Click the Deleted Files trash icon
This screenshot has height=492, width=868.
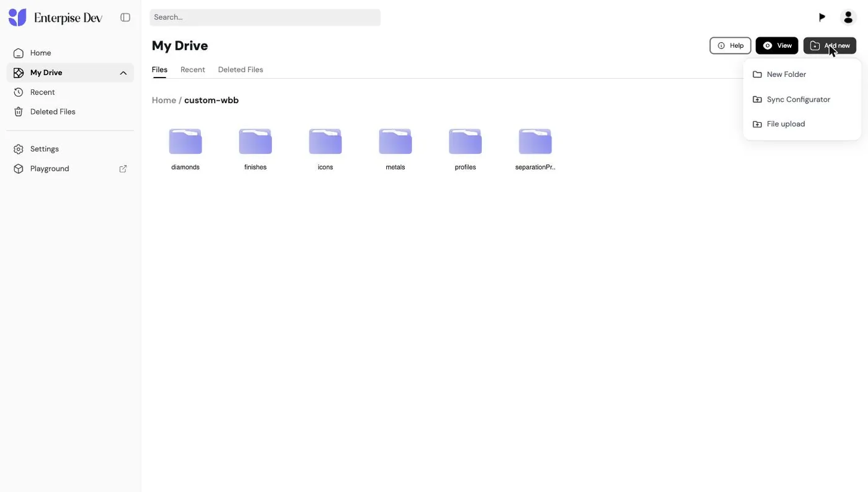(x=19, y=112)
